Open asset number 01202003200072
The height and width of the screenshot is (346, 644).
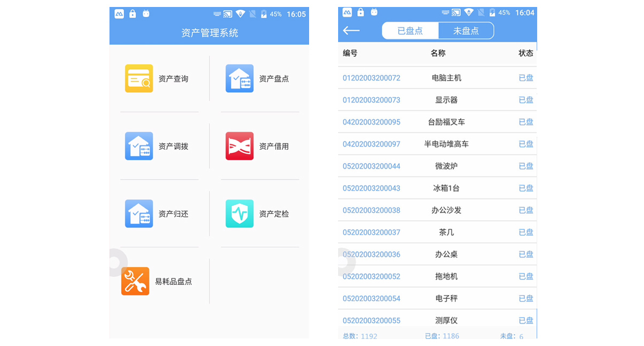[x=371, y=78]
